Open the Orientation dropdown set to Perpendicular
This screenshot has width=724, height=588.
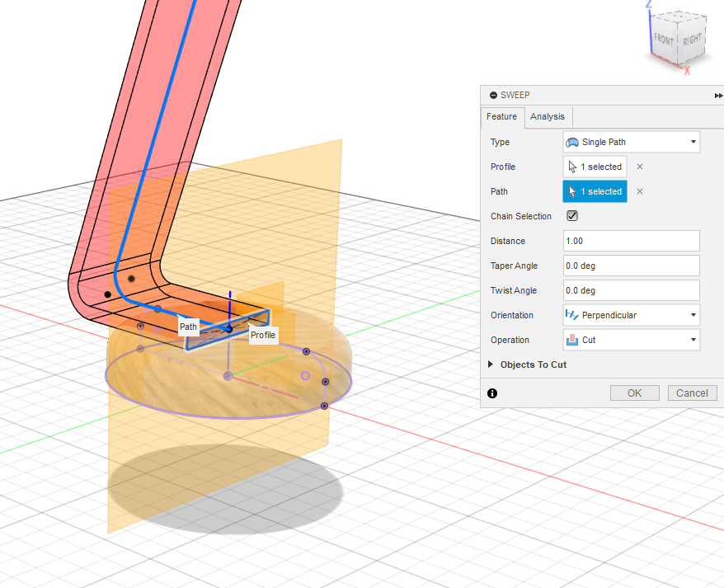(631, 315)
